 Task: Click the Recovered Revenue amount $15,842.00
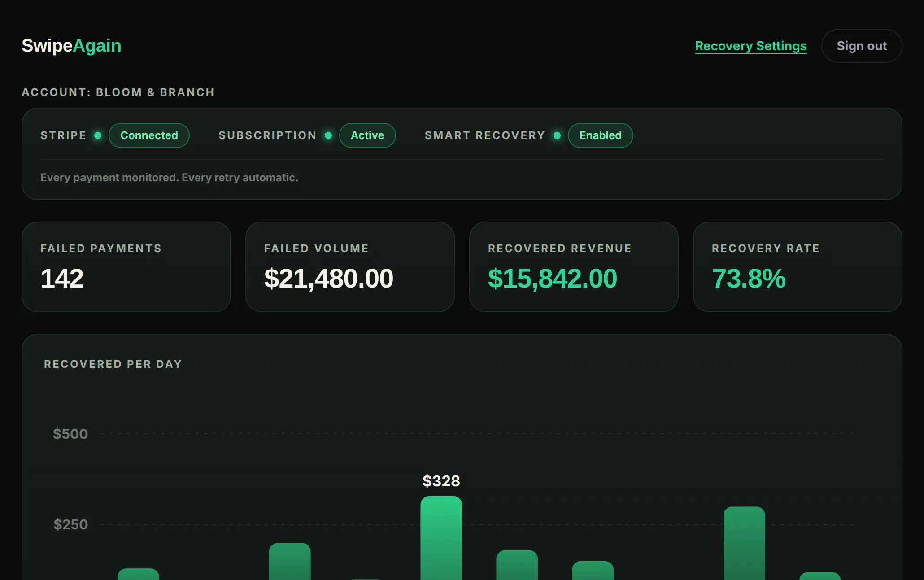(553, 278)
